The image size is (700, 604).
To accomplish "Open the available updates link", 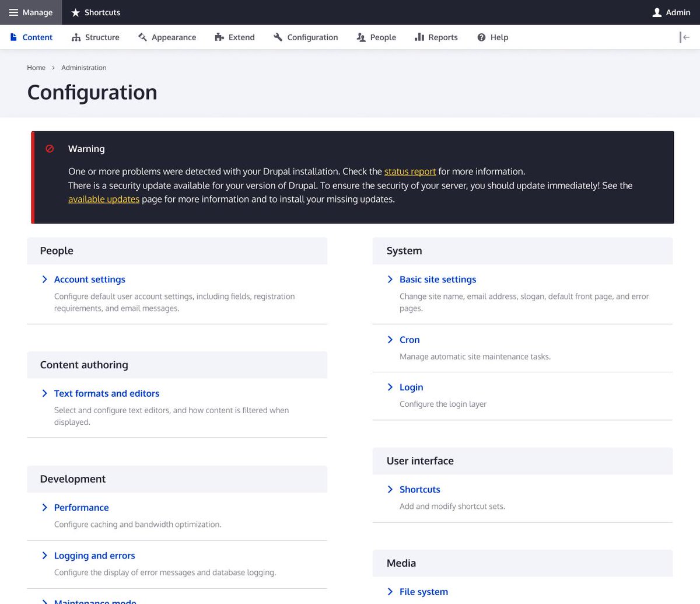I will 104,199.
